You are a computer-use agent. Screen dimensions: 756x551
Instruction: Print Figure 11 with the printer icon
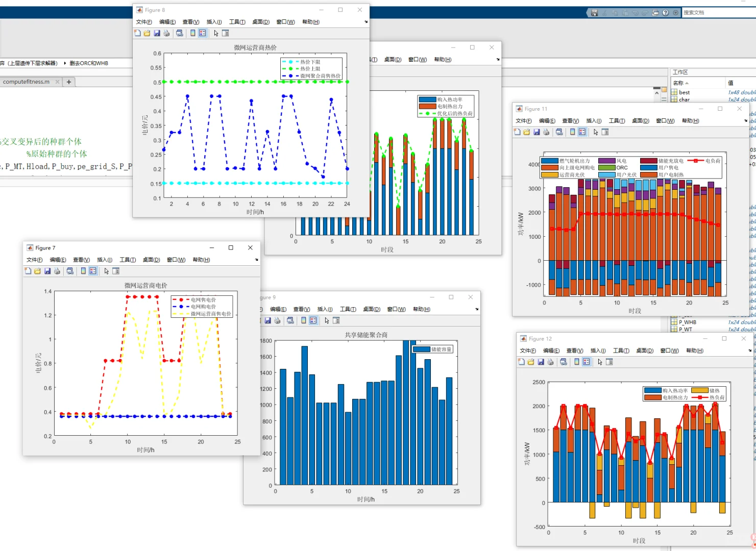(546, 132)
